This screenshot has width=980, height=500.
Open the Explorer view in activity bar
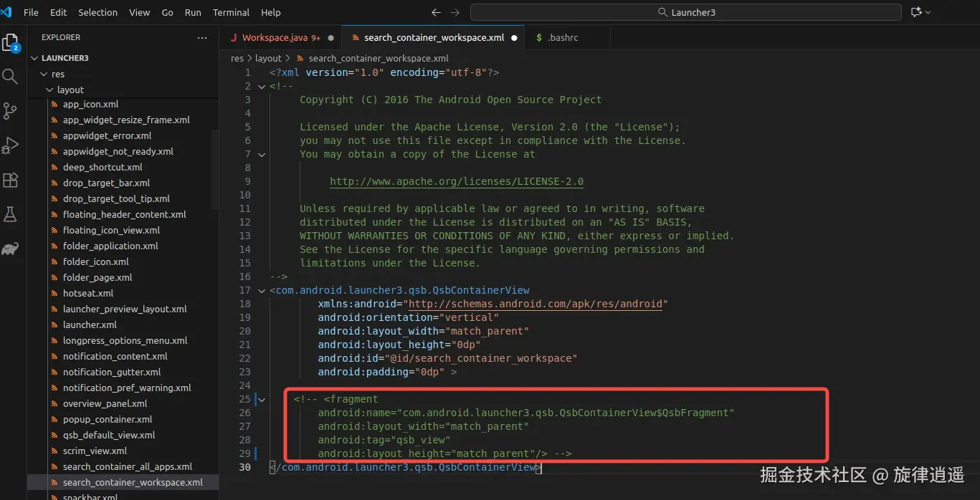click(11, 43)
